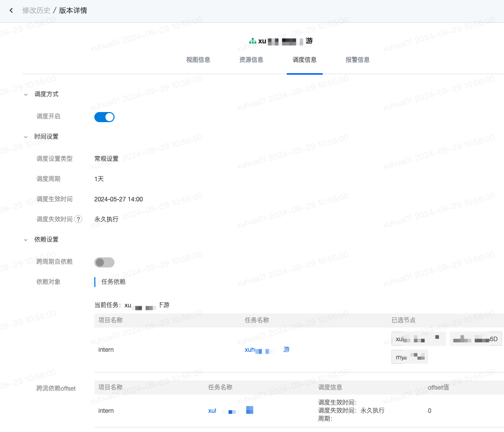Click the back arrow icon
The width and height of the screenshot is (504, 432).
(x=11, y=10)
